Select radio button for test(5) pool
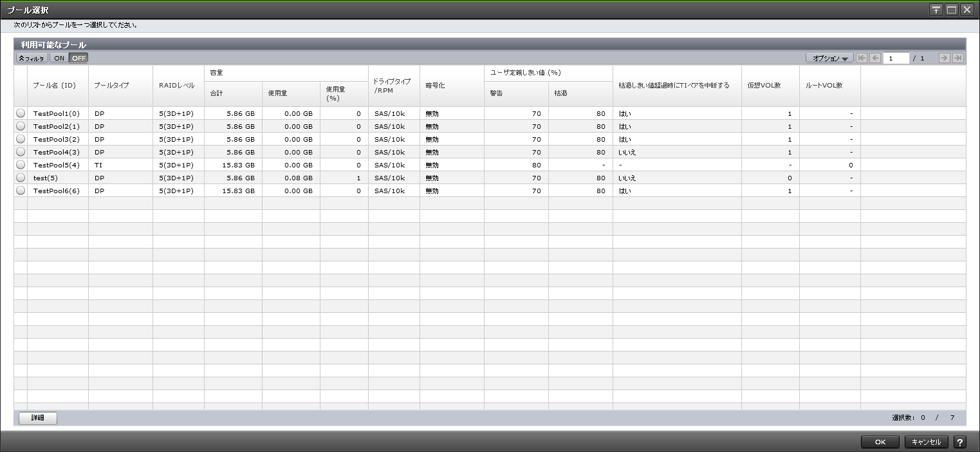This screenshot has height=452, width=980. (21, 178)
